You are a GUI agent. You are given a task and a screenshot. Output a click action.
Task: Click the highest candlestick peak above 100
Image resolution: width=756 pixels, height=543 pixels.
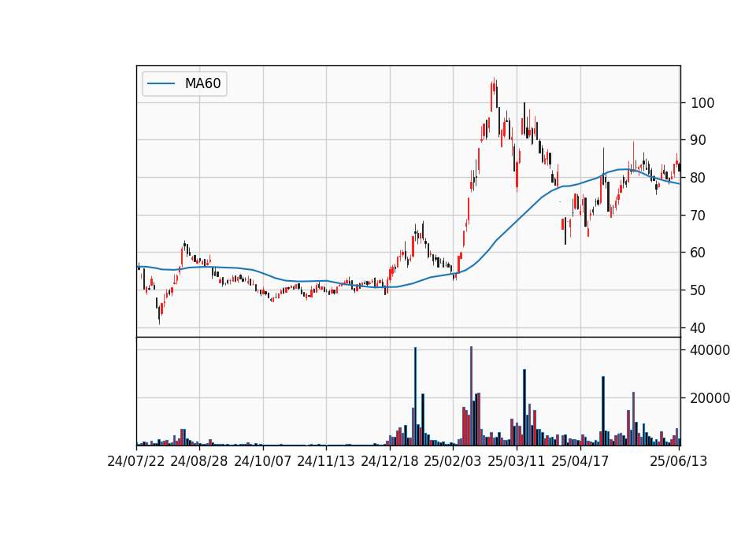495,87
